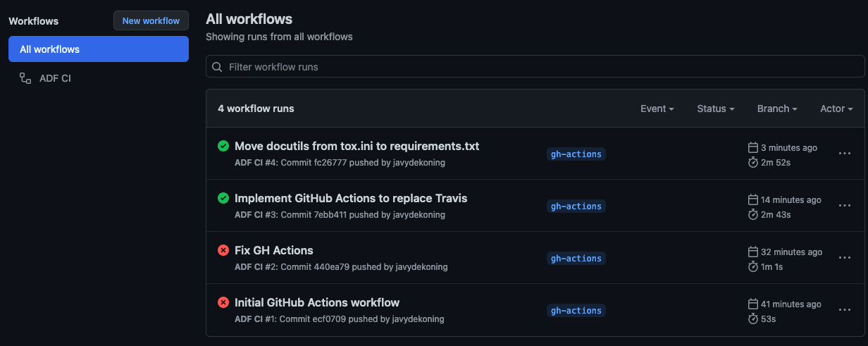Open the Branch filter dropdown
Viewport: 868px width, 346px height.
click(776, 109)
